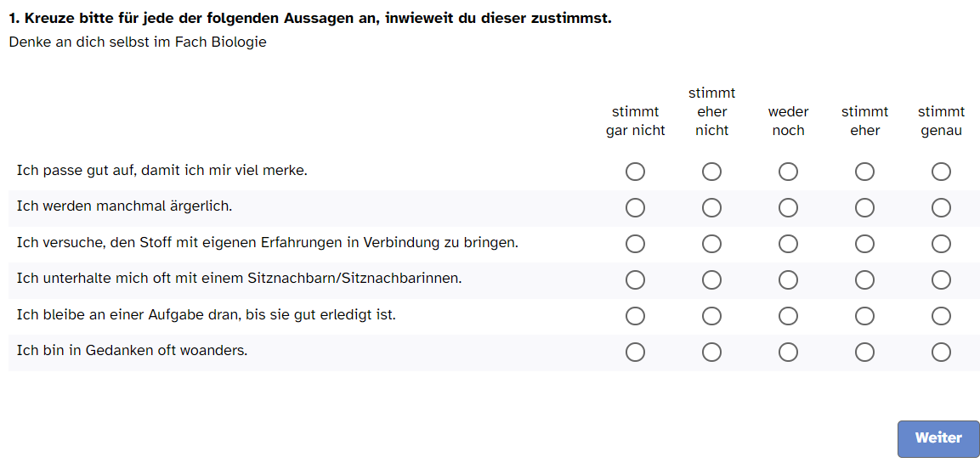This screenshot has height=474, width=980.
Task: Pick 'stimmt genau' for Sitznachbarn statement
Action: [x=941, y=279]
